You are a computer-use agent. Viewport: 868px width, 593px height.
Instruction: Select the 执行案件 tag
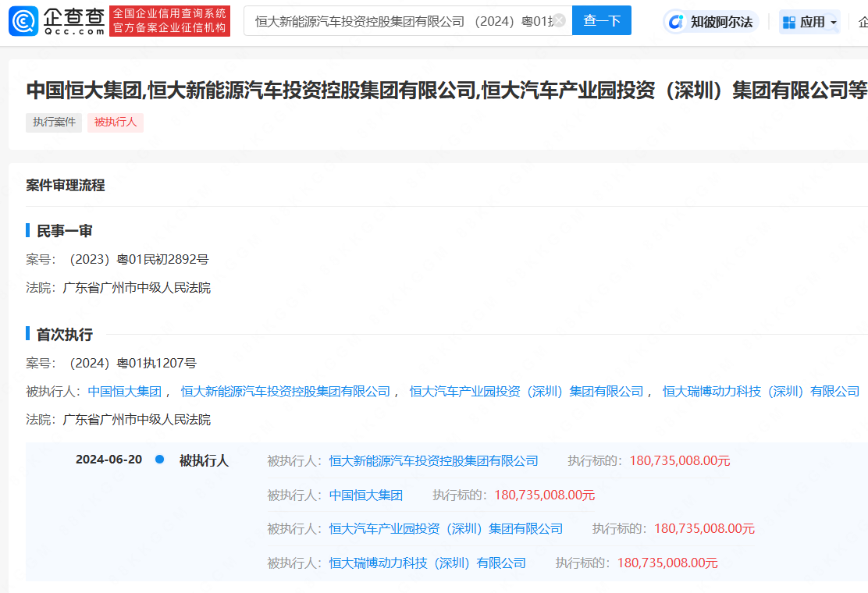point(54,123)
